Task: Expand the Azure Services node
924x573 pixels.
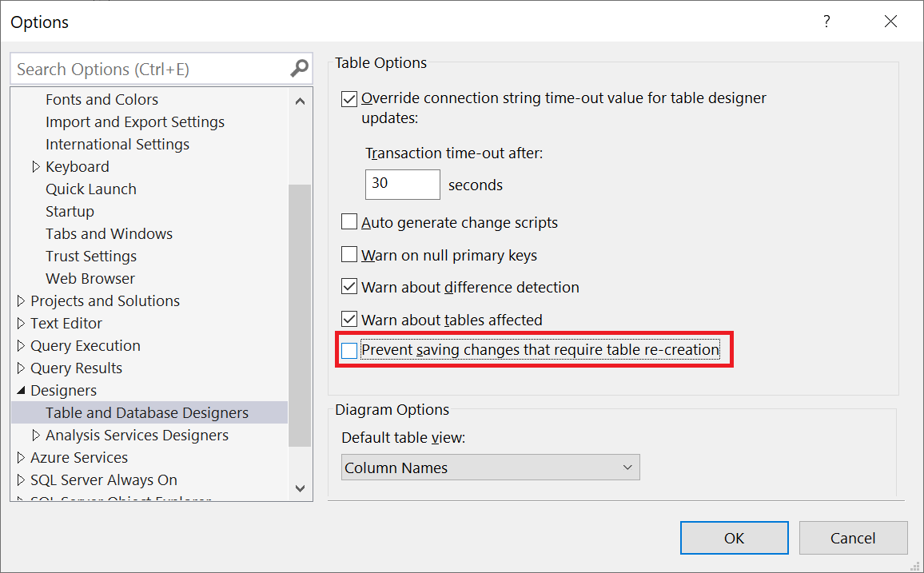Action: point(21,457)
